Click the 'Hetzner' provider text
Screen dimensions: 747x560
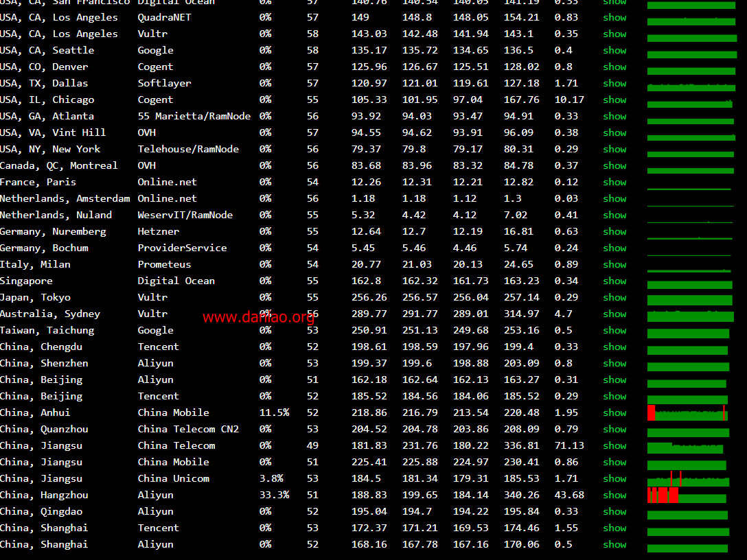tap(159, 231)
